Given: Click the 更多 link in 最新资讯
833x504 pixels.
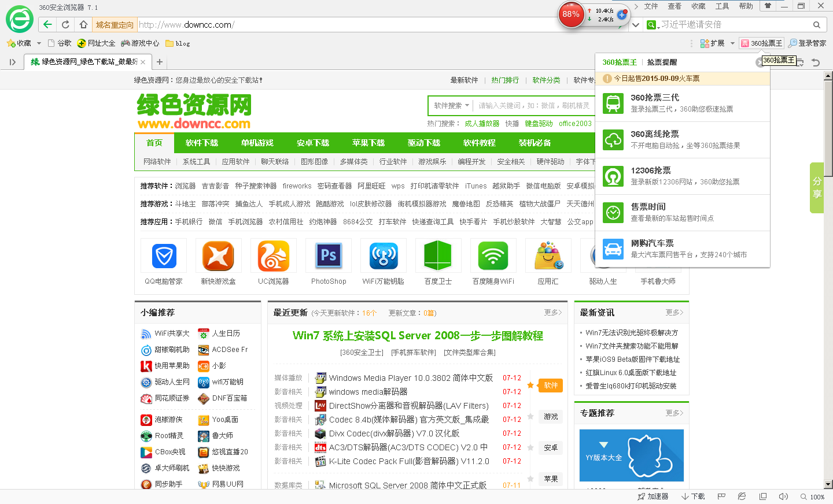Looking at the screenshot, I should click(674, 312).
